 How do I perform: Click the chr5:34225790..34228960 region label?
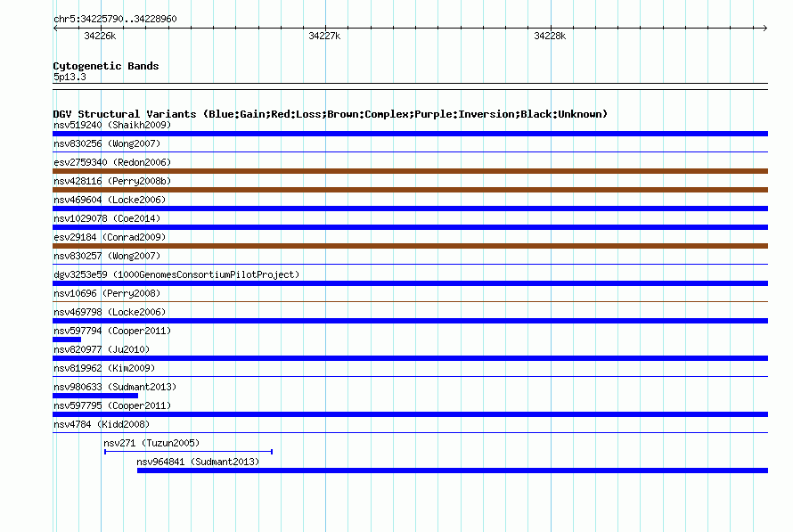point(115,19)
